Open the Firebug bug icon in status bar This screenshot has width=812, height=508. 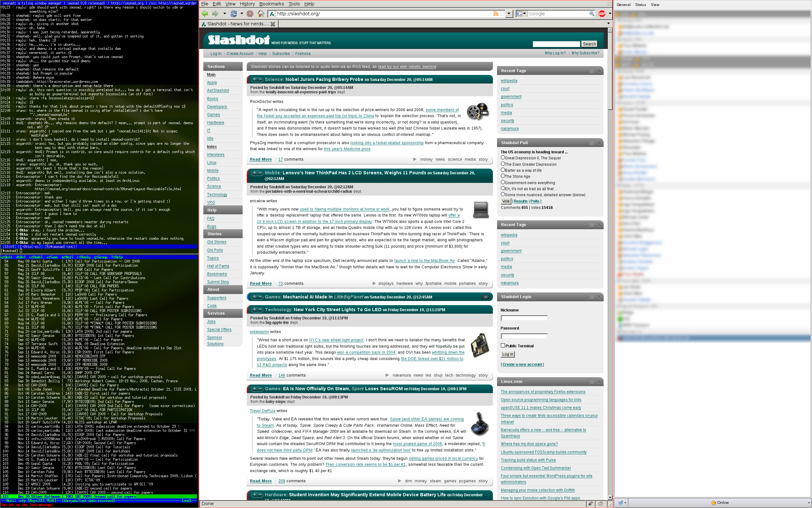click(x=591, y=504)
